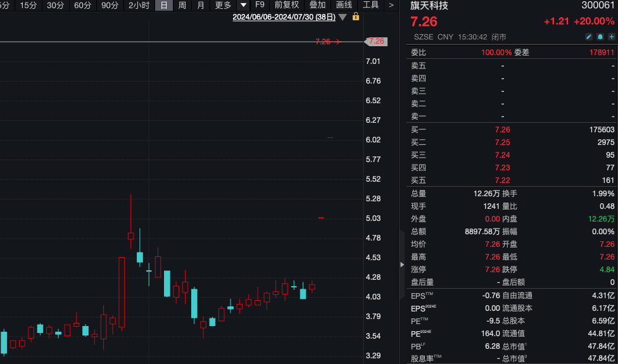Image resolution: width=618 pixels, height=364 pixels.
Task: Select the 日 daily period
Action: pyautogui.click(x=164, y=5)
